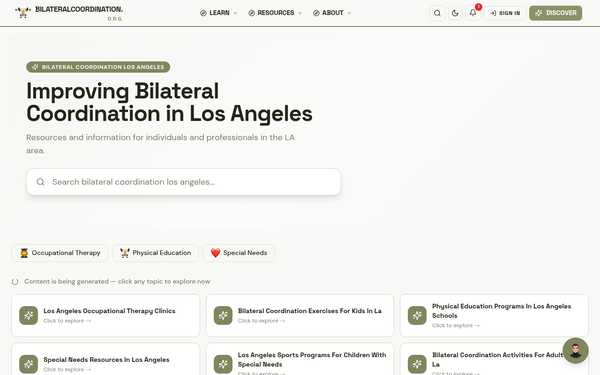Click the BILATERALCOORDINATION site name text
Image resolution: width=600 pixels, height=375 pixels.
click(x=79, y=9)
